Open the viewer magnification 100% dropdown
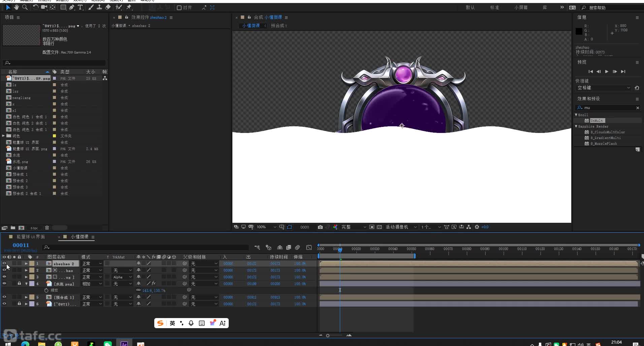The width and height of the screenshot is (644, 346). point(266,227)
